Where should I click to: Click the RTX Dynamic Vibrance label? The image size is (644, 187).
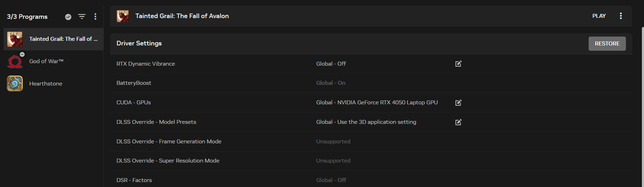pos(146,64)
